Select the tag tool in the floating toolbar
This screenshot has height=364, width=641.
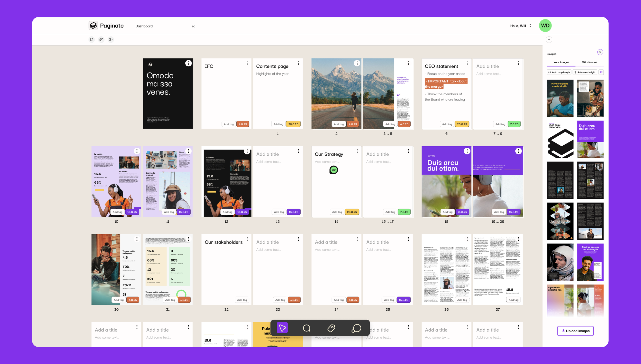pyautogui.click(x=331, y=328)
